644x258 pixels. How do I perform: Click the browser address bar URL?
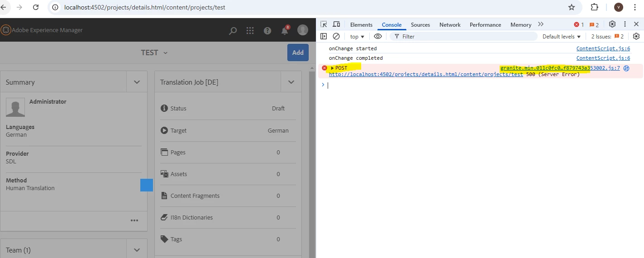tap(145, 7)
